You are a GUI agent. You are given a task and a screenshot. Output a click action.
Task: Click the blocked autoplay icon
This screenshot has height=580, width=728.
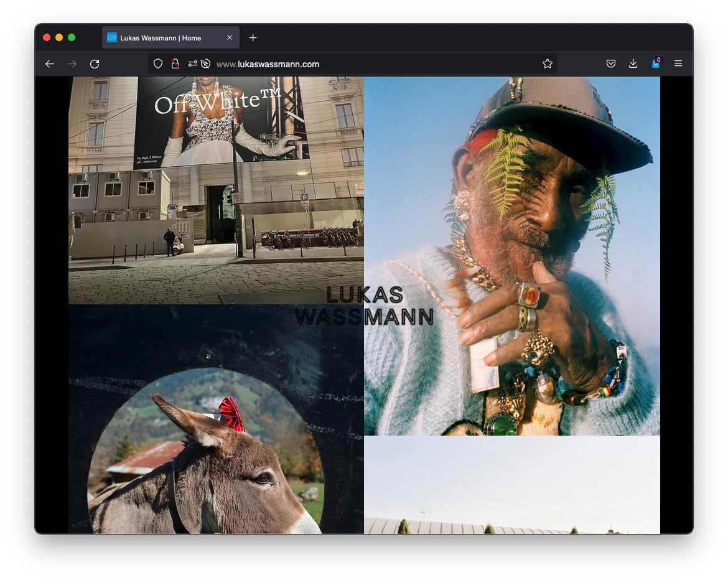pos(206,63)
